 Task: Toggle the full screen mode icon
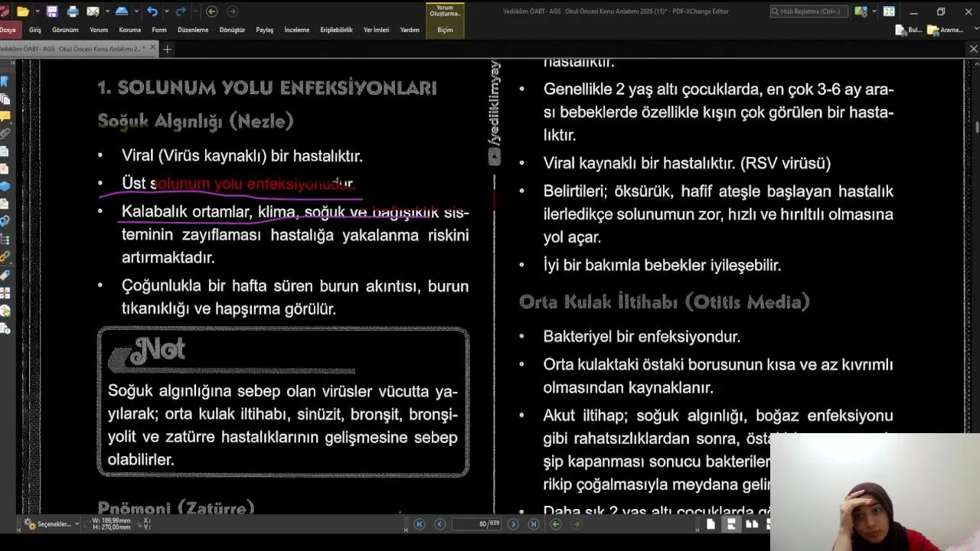[889, 11]
